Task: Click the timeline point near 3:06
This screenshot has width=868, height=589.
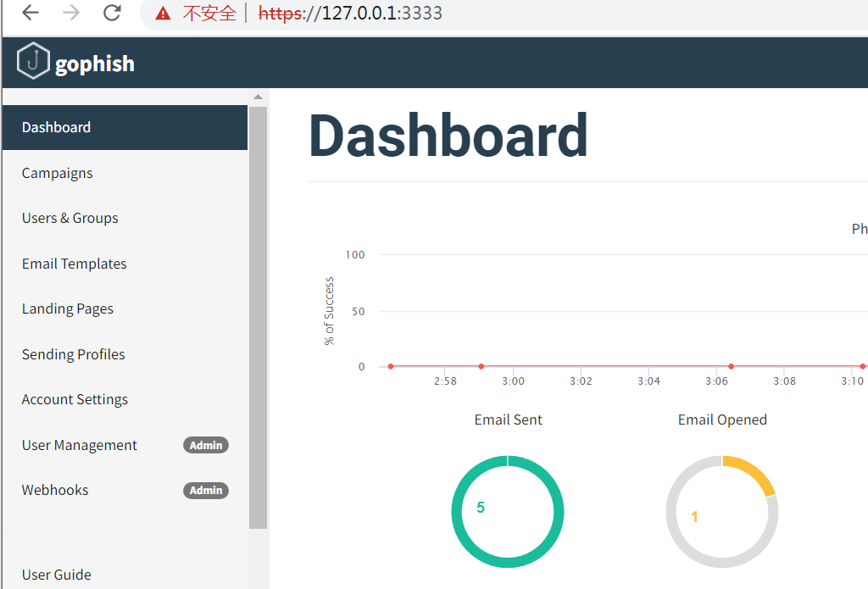Action: [732, 366]
